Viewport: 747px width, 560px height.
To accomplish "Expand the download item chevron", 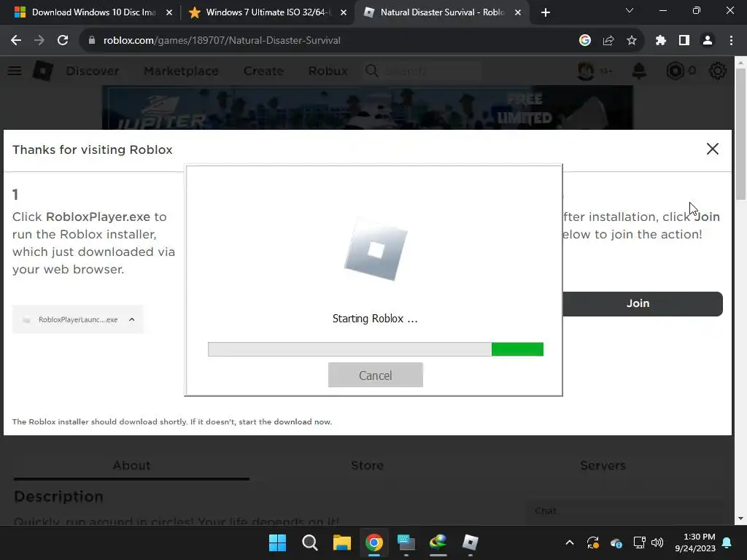I will click(132, 319).
